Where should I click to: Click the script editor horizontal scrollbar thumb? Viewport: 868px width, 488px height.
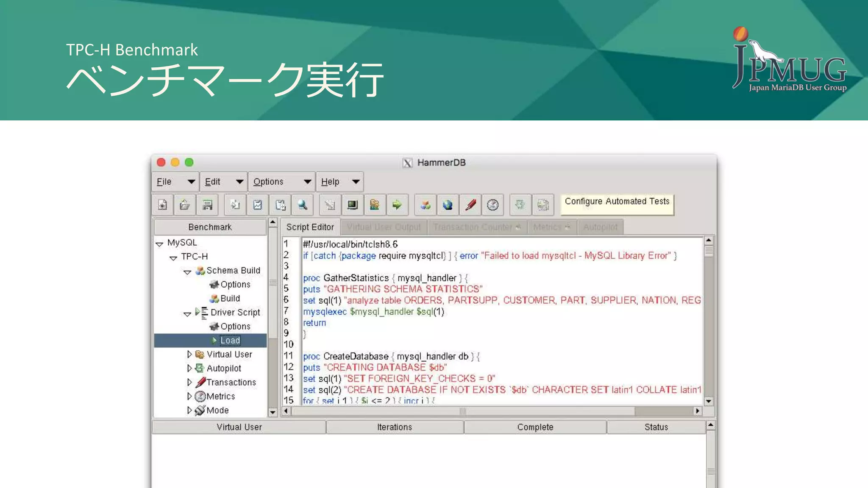463,411
